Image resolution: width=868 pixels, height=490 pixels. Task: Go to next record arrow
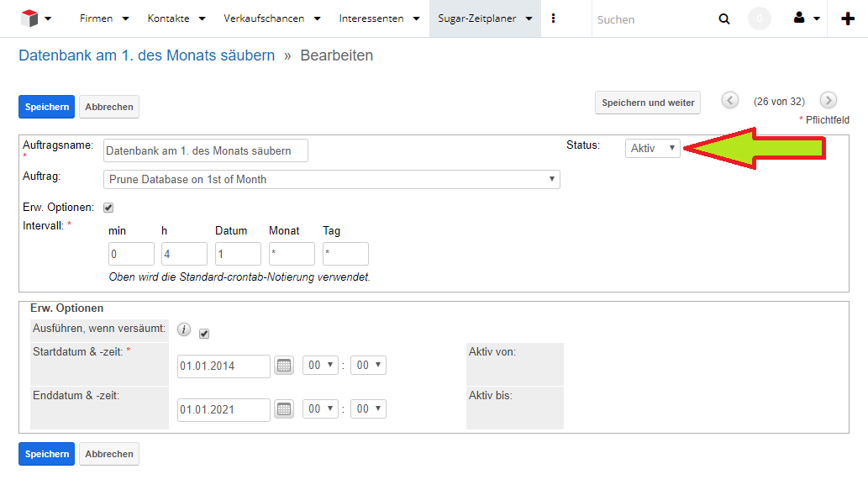829,100
